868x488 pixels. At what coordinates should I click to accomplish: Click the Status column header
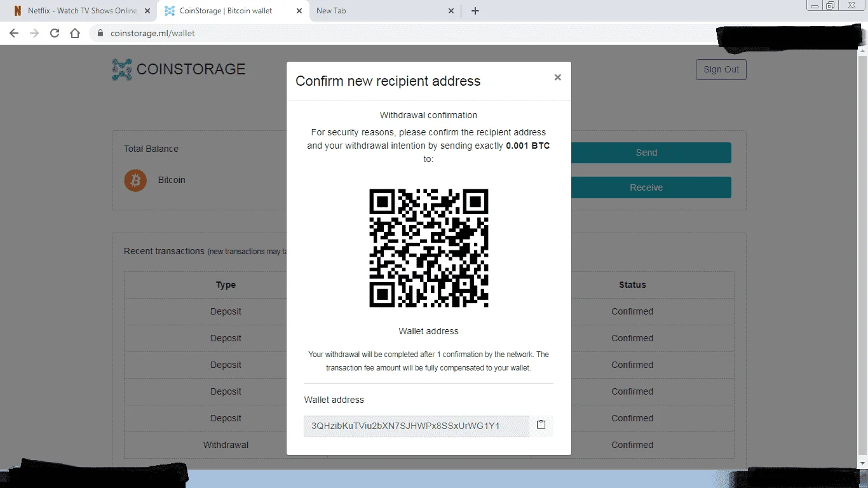(632, 285)
